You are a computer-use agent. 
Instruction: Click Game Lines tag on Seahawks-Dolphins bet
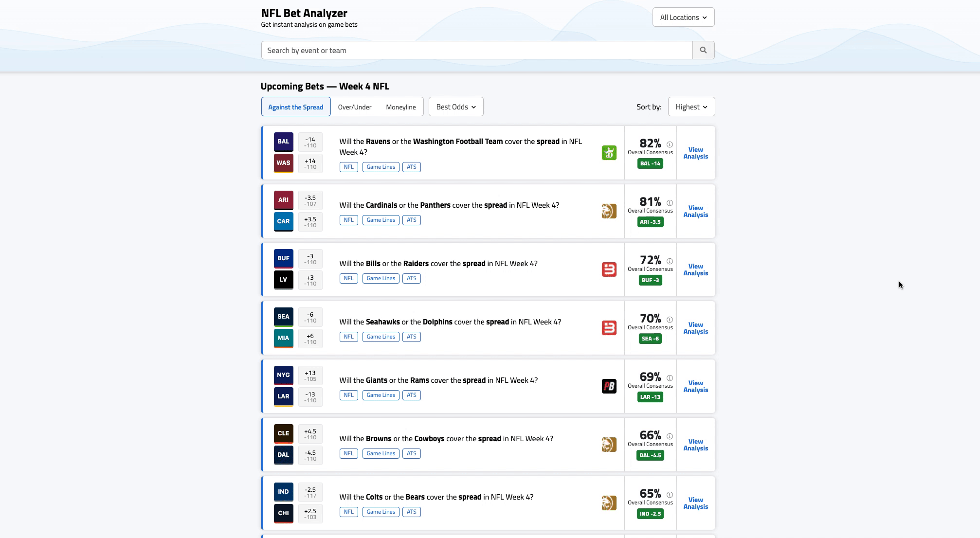point(381,337)
